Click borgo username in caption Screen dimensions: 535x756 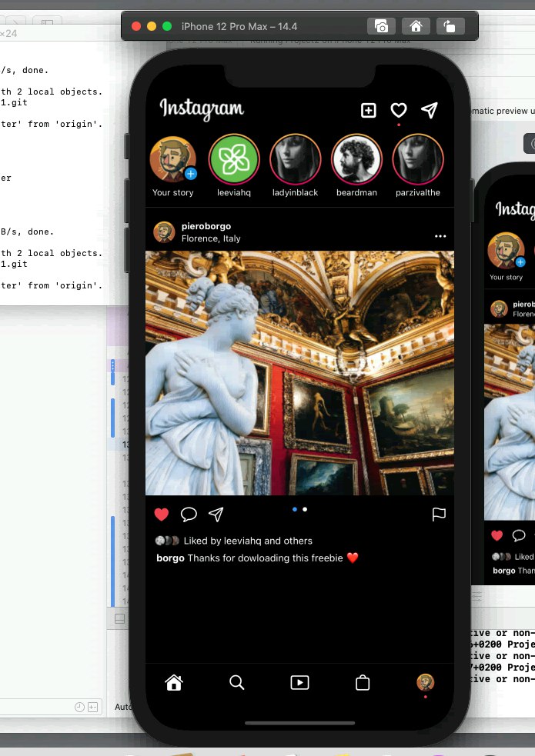[x=170, y=558]
